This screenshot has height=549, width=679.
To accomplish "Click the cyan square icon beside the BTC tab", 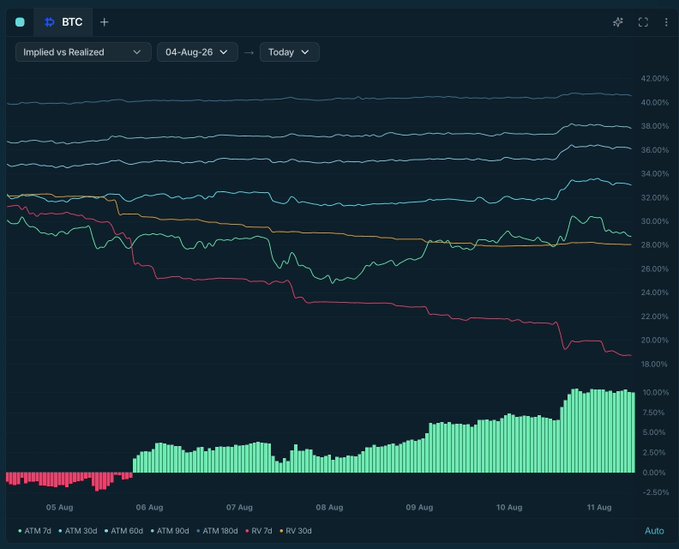I will coord(20,22).
